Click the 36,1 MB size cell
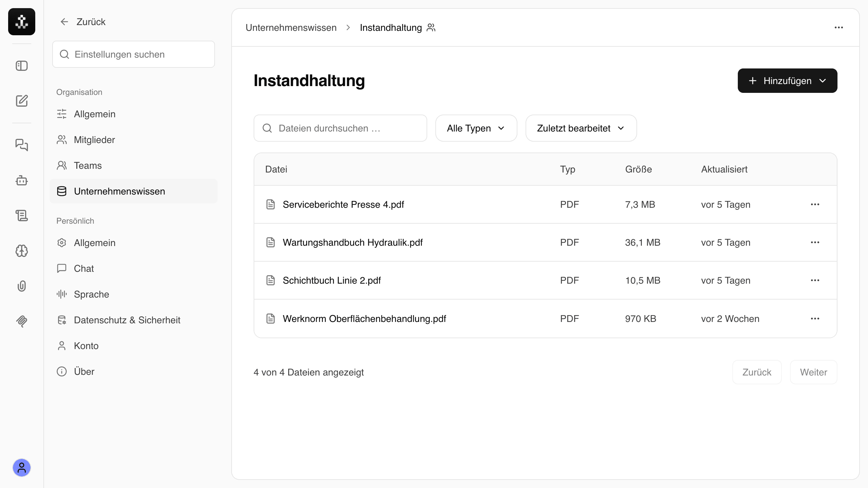868x488 pixels. (x=643, y=242)
